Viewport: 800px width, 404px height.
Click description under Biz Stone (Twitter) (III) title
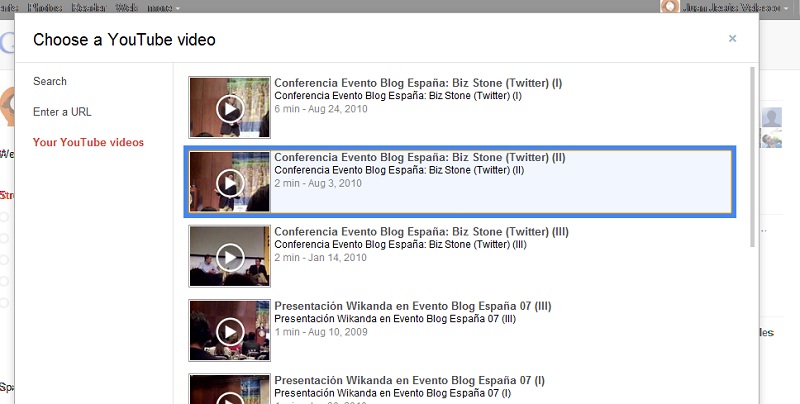(401, 245)
